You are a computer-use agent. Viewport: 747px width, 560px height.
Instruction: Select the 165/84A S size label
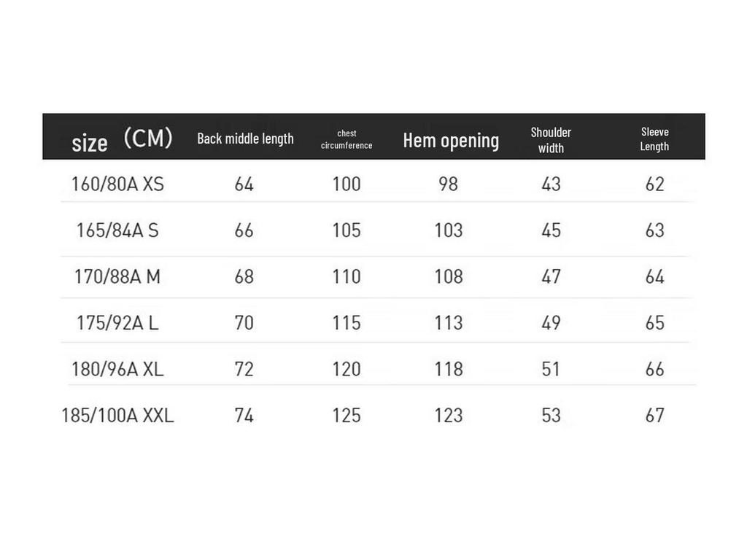117,230
